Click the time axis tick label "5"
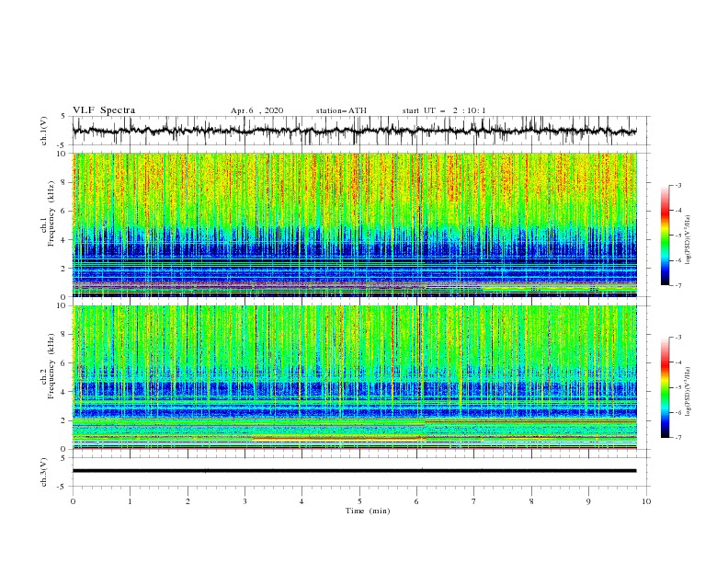This screenshot has height=563, width=728. click(359, 501)
